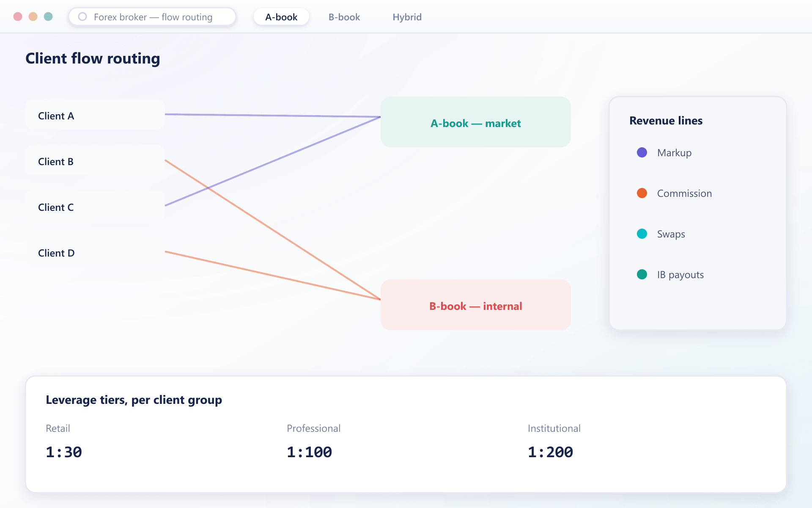The width and height of the screenshot is (812, 508).
Task: Click the orange window minimize dot
Action: point(33,17)
